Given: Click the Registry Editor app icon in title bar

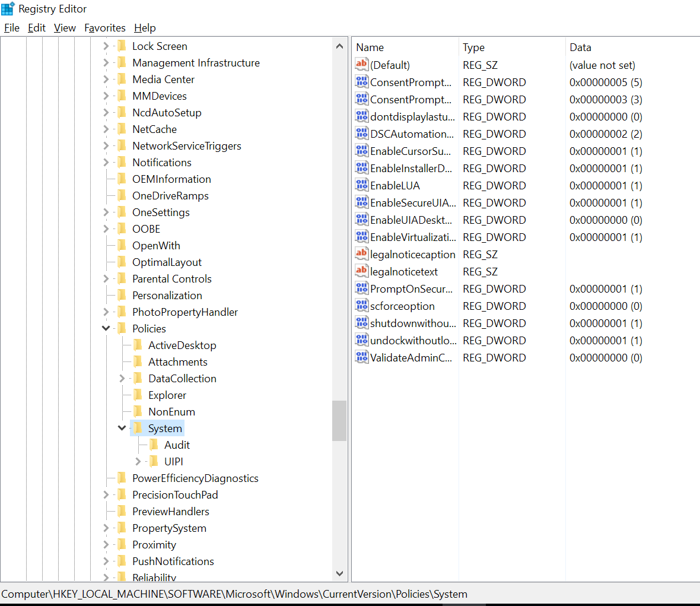Looking at the screenshot, I should (8, 8).
